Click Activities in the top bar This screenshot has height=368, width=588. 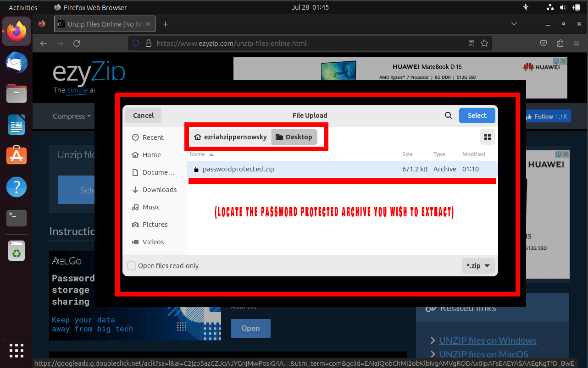(x=23, y=7)
